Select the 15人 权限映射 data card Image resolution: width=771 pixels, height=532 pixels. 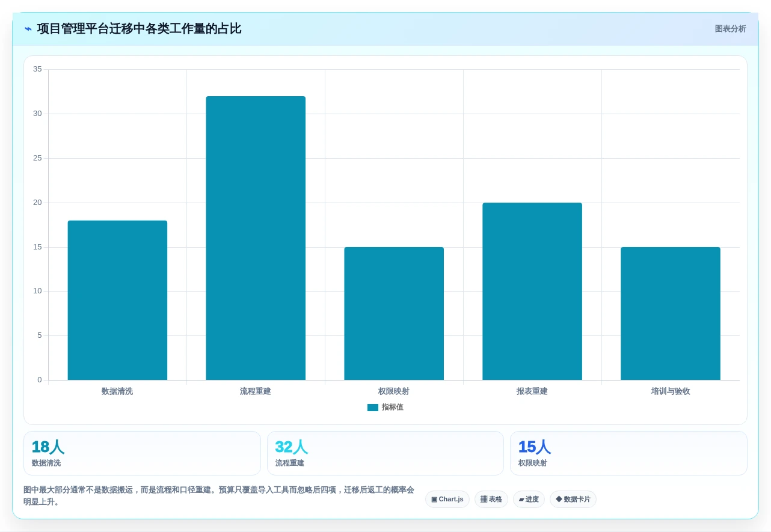[628, 453]
